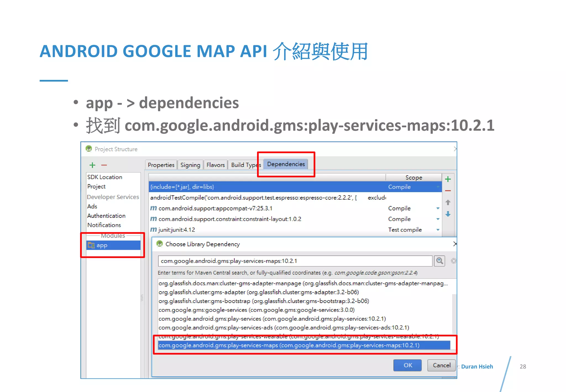566x392 pixels.
Task: Click the Android Studio icon in the Project Structure title
Action: (x=89, y=149)
